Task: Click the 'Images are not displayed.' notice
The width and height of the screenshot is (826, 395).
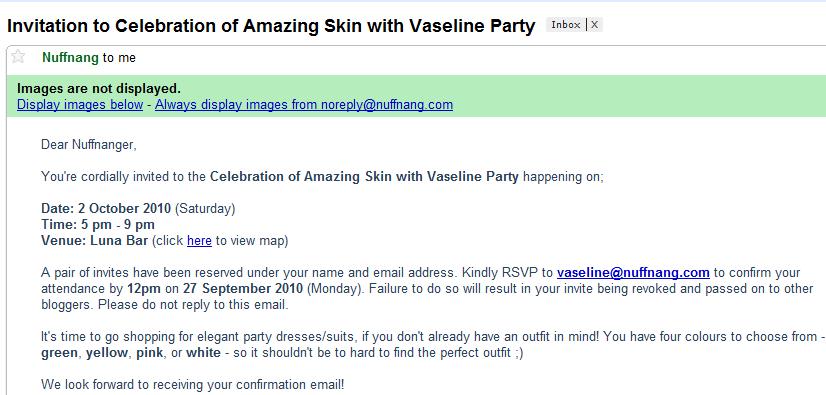Action: [99, 88]
